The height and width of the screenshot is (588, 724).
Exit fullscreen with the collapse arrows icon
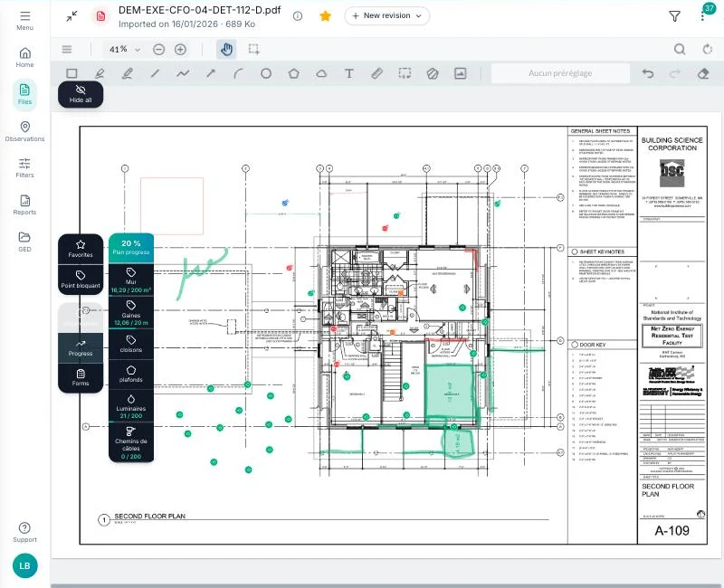coord(72,16)
